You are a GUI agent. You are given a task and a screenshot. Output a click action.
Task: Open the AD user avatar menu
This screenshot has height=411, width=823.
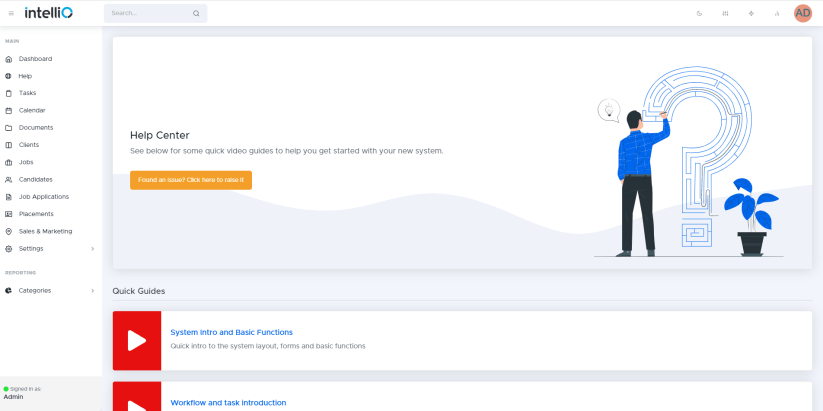803,13
